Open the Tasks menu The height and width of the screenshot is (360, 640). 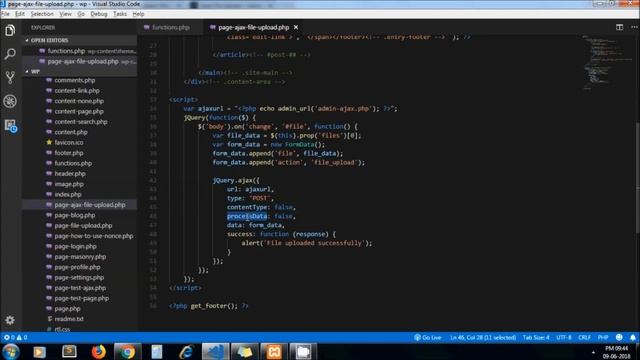click(120, 14)
